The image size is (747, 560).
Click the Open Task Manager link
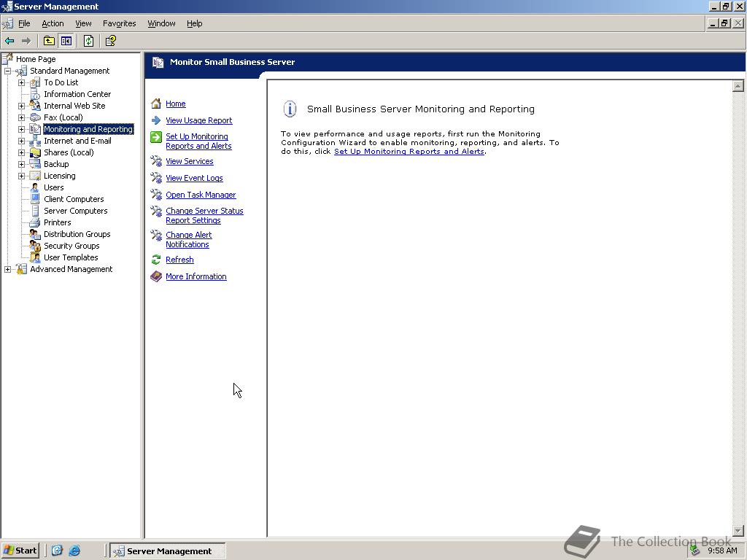point(201,195)
